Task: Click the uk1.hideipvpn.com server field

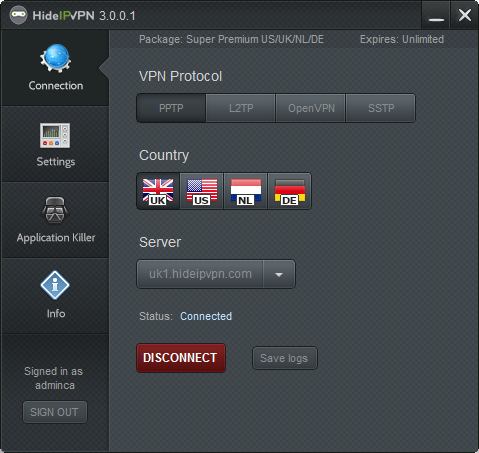Action: point(200,274)
